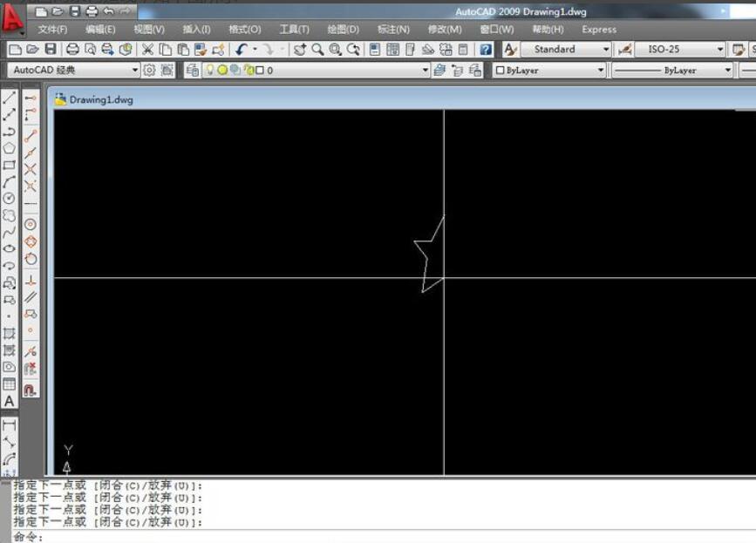Open the Standard text style selector
The image size is (756, 543).
(607, 51)
